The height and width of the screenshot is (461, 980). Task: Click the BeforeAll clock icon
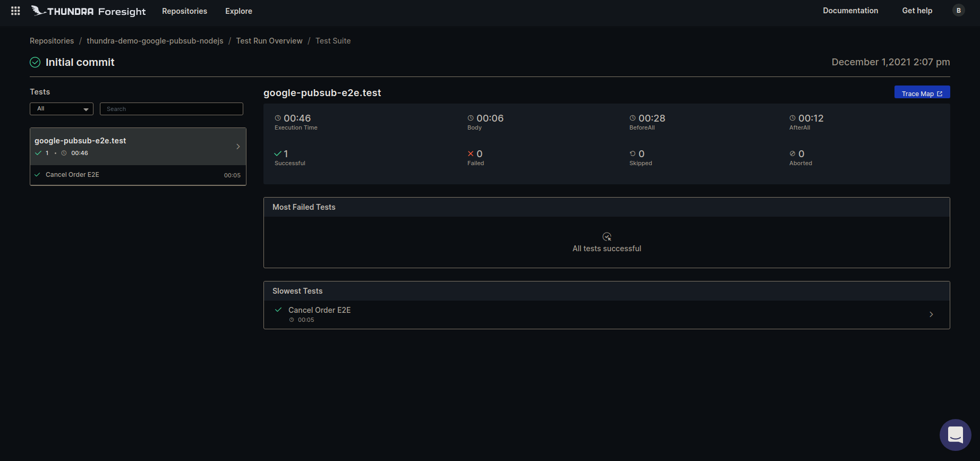pos(633,118)
